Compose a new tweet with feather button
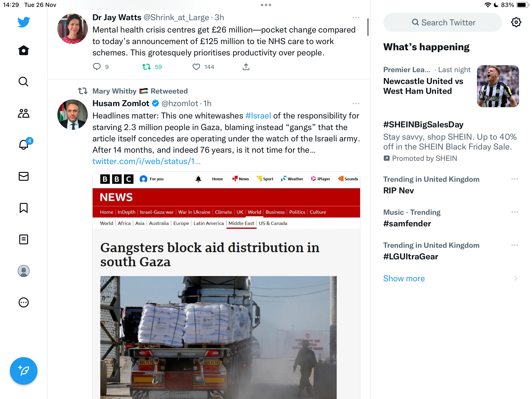Image resolution: width=532 pixels, height=399 pixels. (24, 371)
